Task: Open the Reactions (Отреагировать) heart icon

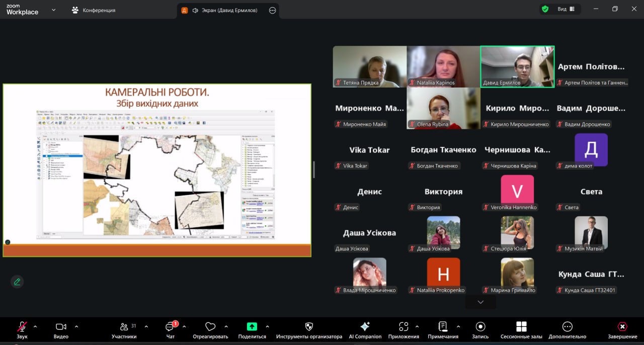Action: (x=210, y=327)
